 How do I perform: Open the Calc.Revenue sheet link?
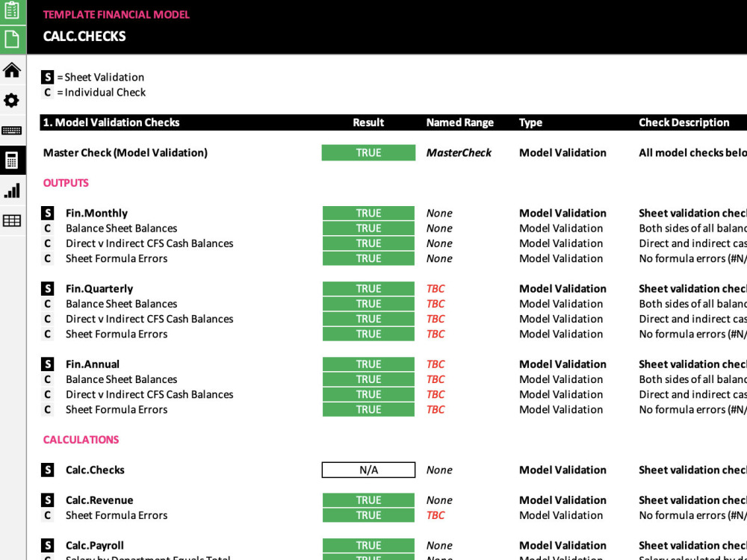[x=99, y=500]
